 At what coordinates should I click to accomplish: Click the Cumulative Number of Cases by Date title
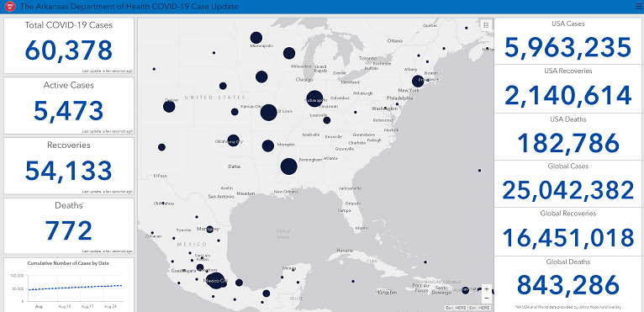coord(68,263)
